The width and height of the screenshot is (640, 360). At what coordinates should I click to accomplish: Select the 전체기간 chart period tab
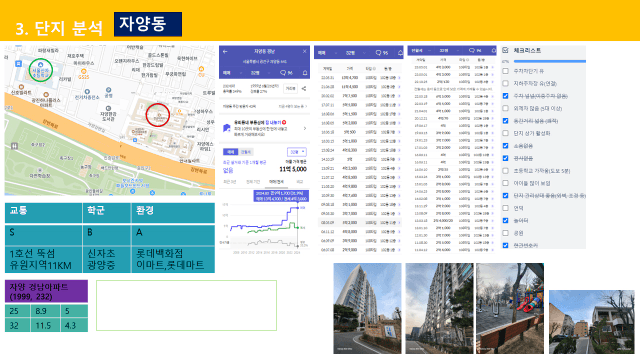[253, 182]
